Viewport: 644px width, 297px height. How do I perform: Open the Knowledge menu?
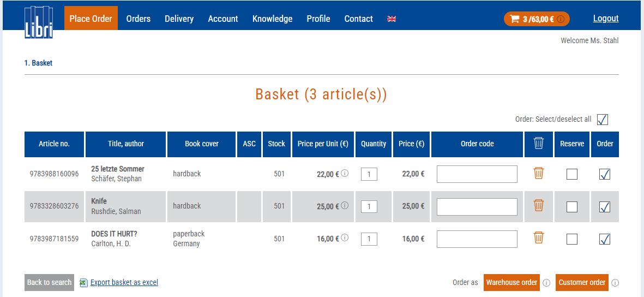272,19
